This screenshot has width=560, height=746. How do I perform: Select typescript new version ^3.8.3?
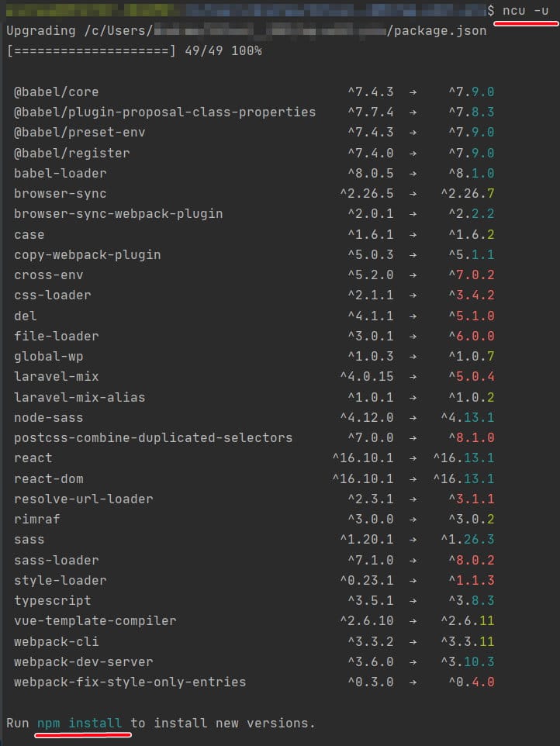tap(472, 601)
